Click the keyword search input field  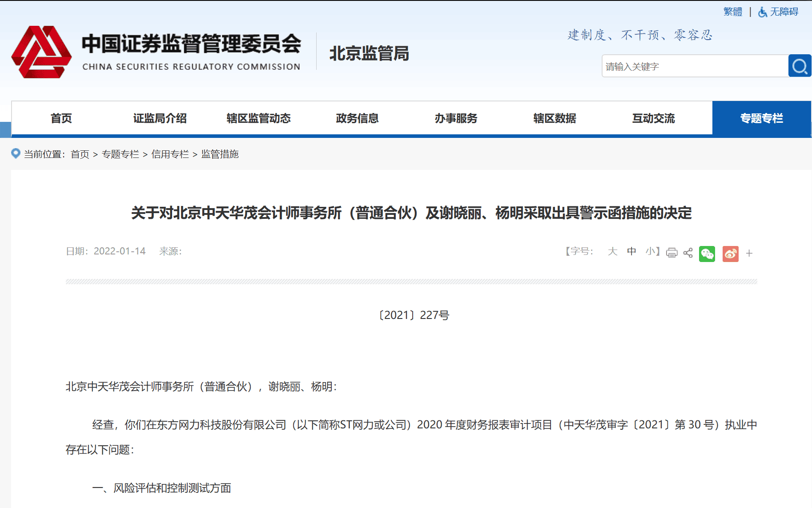(x=695, y=66)
